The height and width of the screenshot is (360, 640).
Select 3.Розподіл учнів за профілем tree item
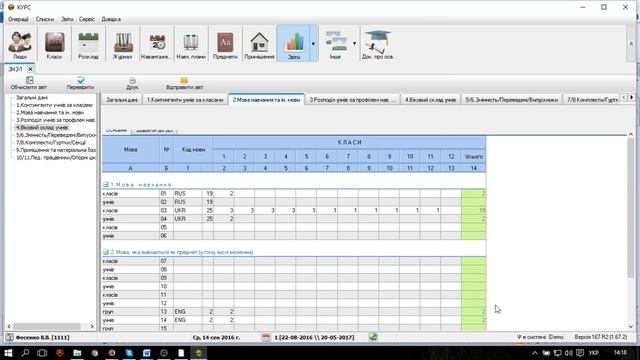click(56, 120)
